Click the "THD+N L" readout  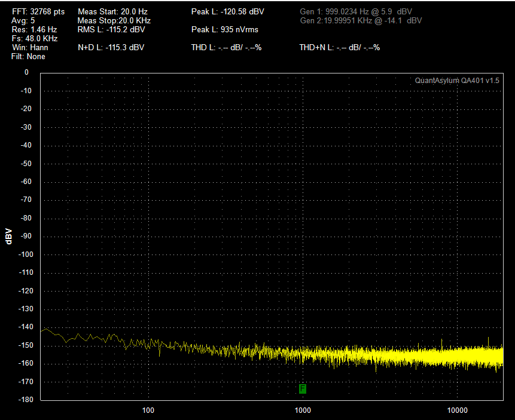tap(340, 48)
